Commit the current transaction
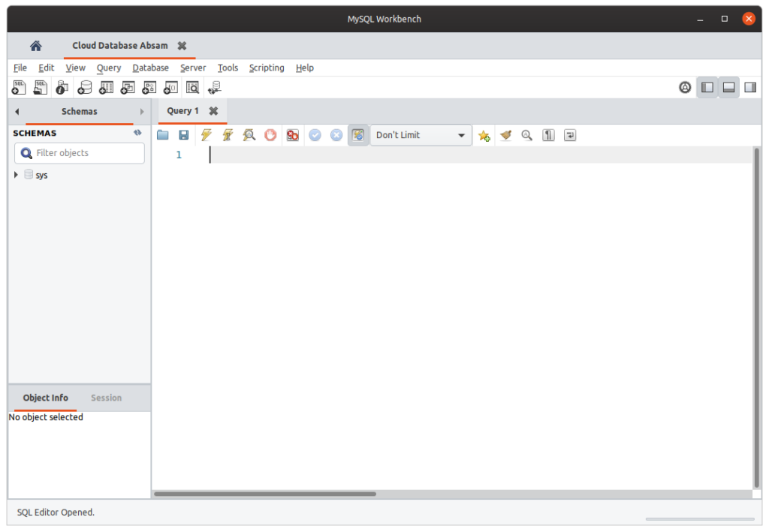 [x=315, y=135]
